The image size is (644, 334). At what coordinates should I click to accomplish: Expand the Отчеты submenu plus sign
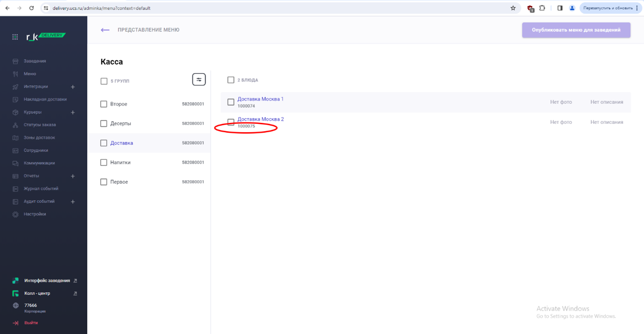[73, 176]
